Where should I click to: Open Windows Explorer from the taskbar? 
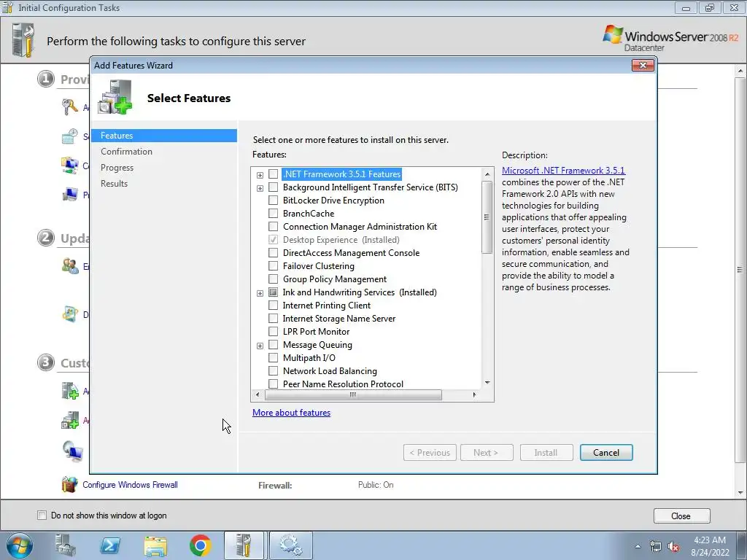click(x=155, y=545)
